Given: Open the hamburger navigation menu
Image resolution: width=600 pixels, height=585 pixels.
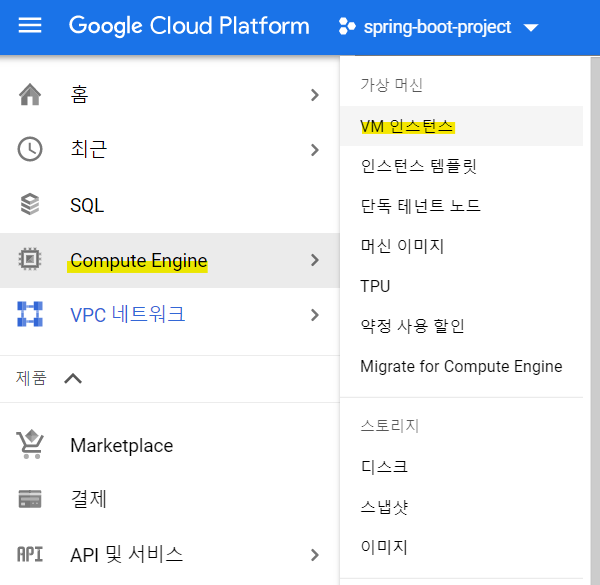Looking at the screenshot, I should pyautogui.click(x=30, y=26).
